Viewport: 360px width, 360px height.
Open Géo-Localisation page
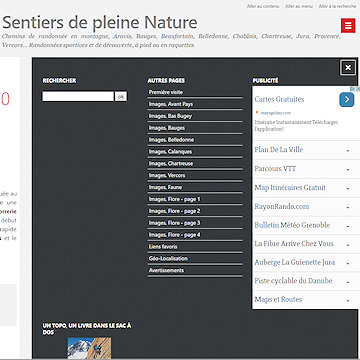(x=195, y=259)
